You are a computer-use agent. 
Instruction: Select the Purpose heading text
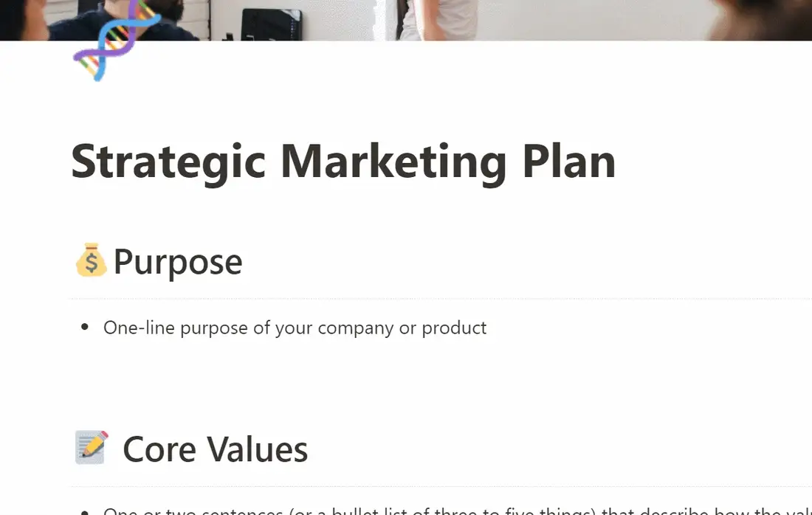178,262
